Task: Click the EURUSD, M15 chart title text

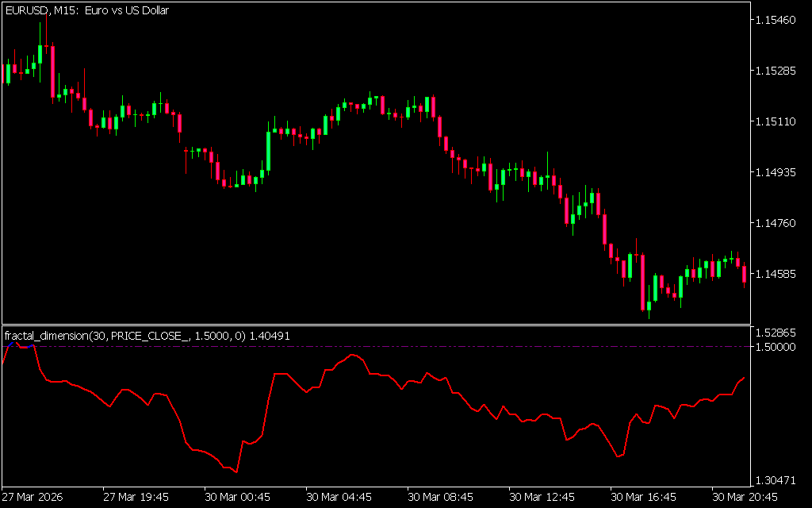Action: tap(86, 10)
